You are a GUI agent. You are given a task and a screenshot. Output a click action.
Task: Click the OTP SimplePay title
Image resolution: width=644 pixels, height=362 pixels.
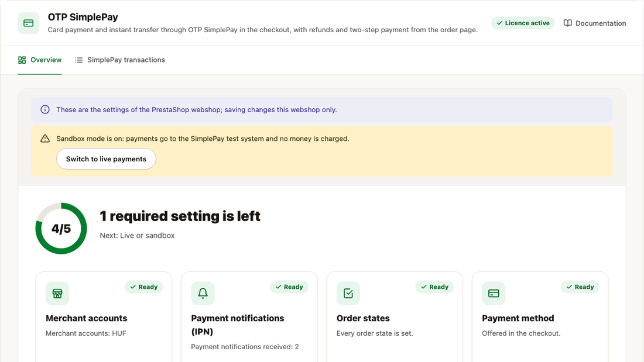[x=83, y=17]
